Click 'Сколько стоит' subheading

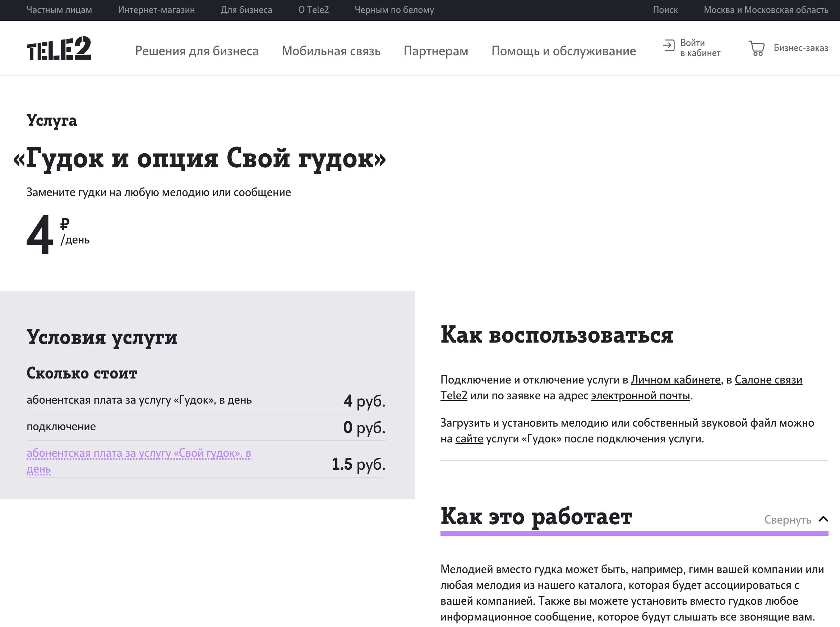tap(82, 373)
